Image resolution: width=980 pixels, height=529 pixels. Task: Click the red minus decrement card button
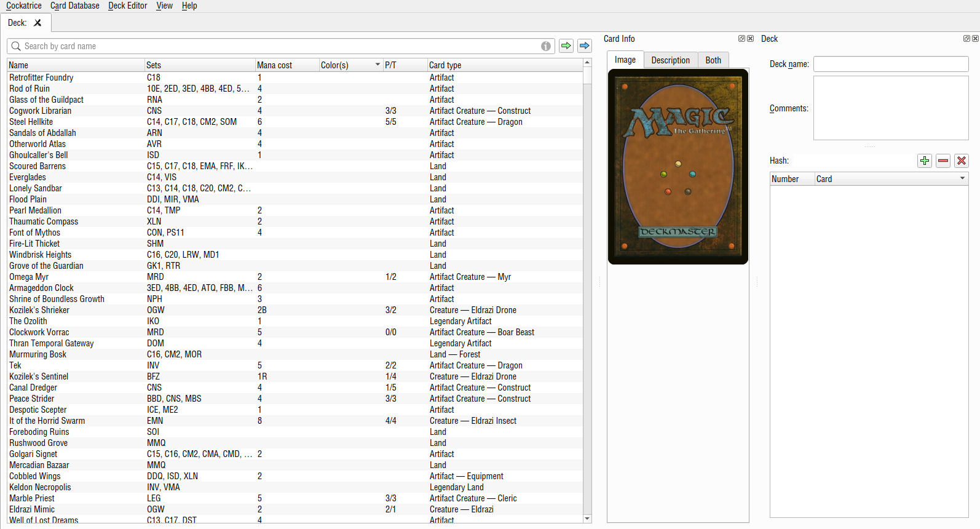click(x=943, y=161)
